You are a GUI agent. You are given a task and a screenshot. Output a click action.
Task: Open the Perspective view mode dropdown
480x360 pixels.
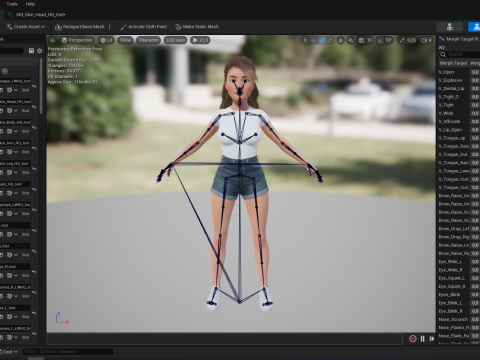point(77,40)
